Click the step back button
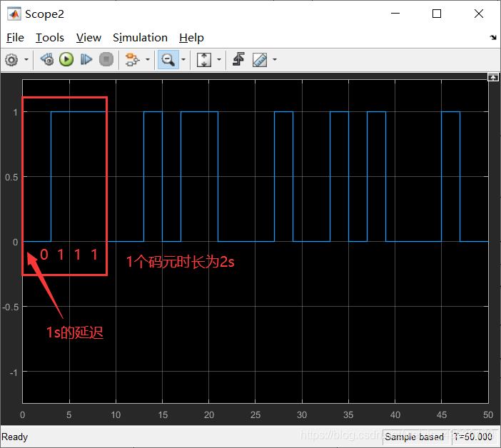This screenshot has width=501, height=448. pos(47,59)
